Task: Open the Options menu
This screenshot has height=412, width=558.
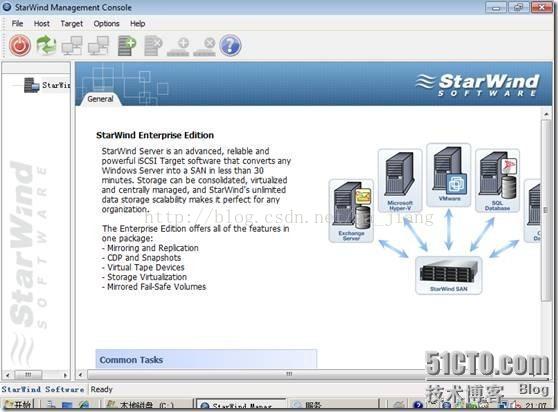Action: pos(106,23)
